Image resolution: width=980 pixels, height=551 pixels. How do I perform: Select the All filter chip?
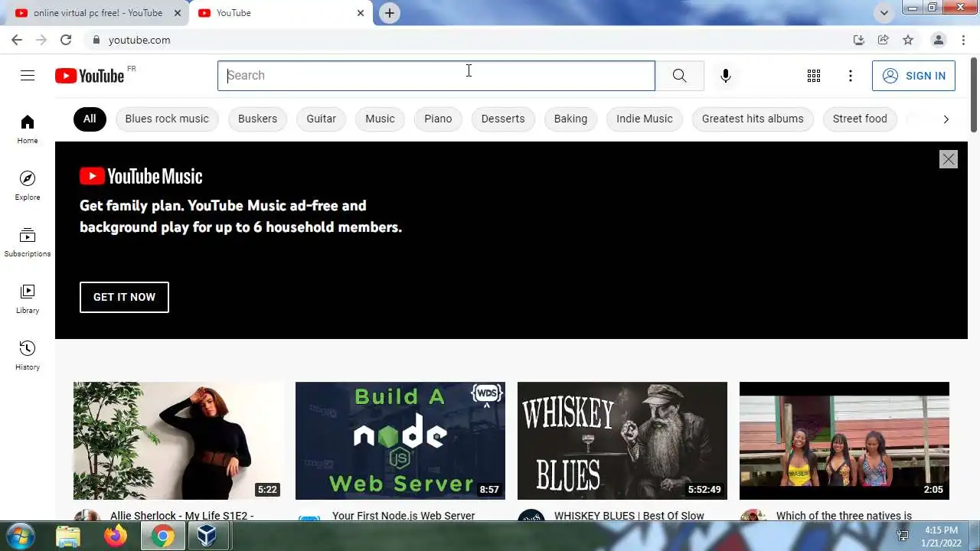[x=90, y=119]
